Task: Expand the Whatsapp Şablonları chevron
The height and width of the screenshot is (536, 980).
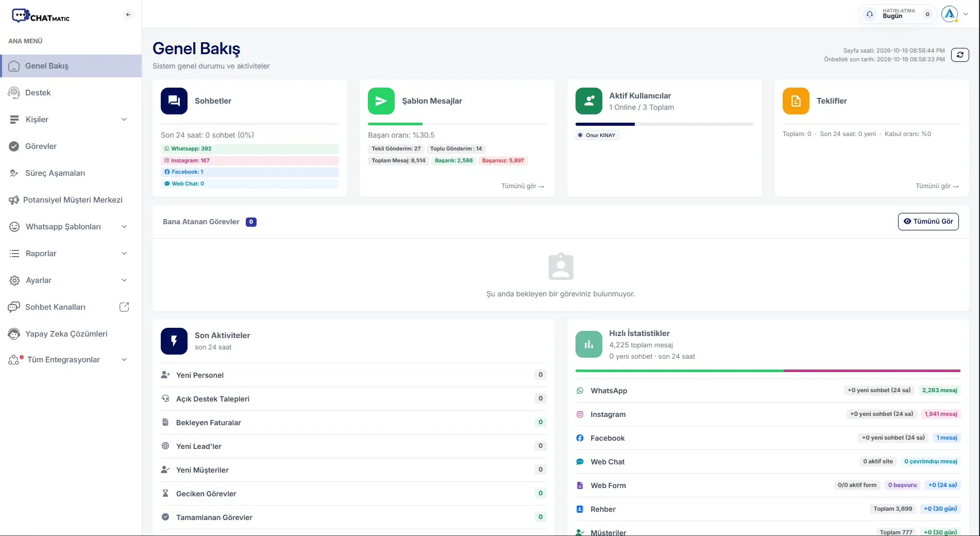Action: pos(124,227)
